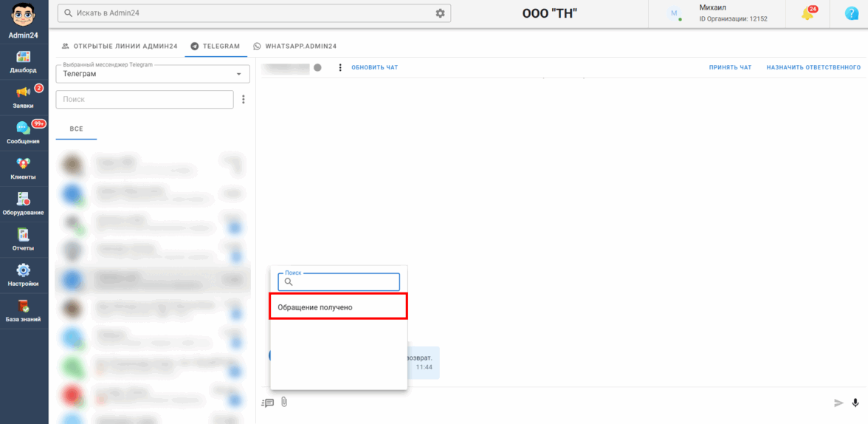Click the attach file paperclip icon
The image size is (868, 424).
point(284,403)
